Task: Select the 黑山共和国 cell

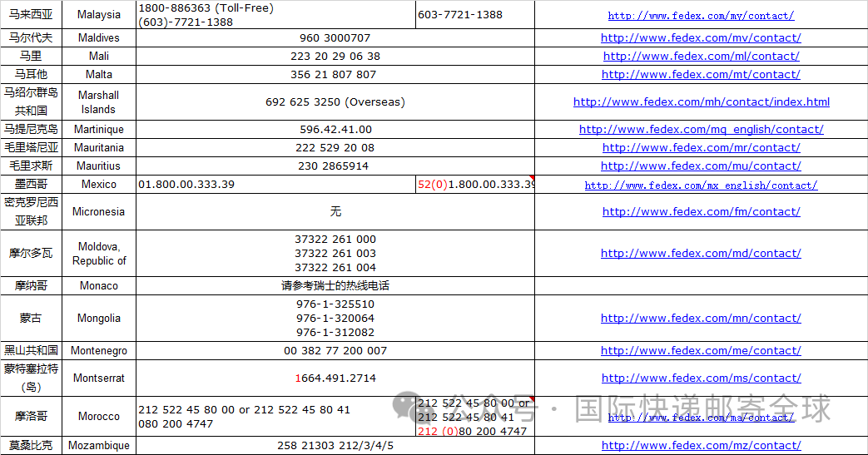Action: [x=31, y=350]
